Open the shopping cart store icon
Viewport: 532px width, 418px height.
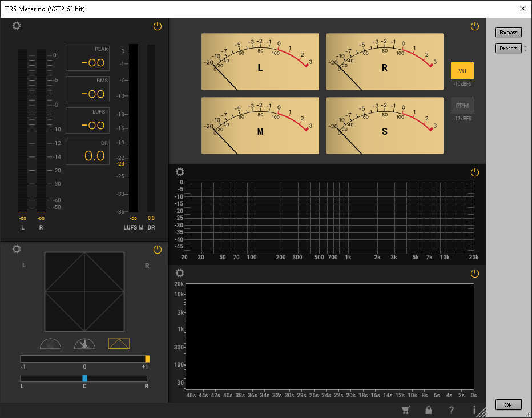pos(406,409)
